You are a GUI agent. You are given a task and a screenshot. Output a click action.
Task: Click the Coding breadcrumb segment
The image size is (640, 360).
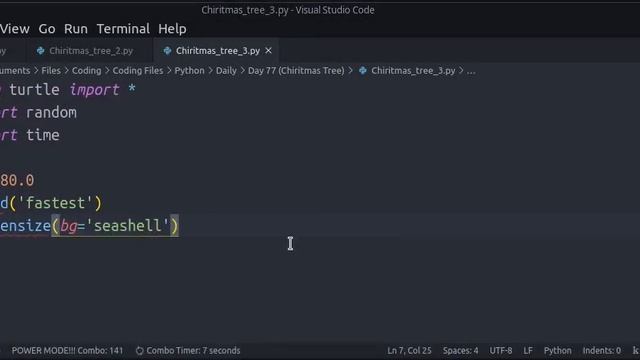pyautogui.click(x=87, y=71)
